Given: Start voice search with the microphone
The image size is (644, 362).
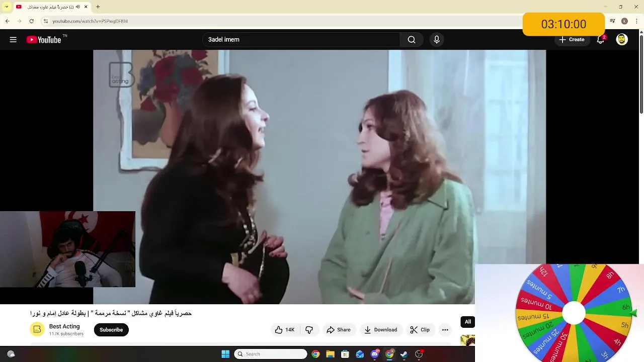Looking at the screenshot, I should (437, 40).
